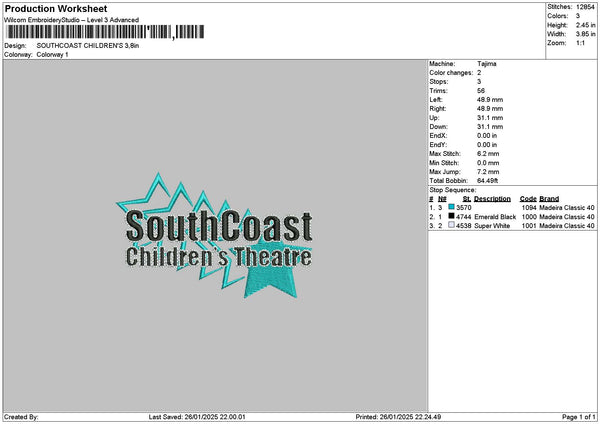Click design name 'SOUTHCOAST CHILDREN'S 3,8in'
Viewport: 600px width, 424px height.
pos(88,46)
